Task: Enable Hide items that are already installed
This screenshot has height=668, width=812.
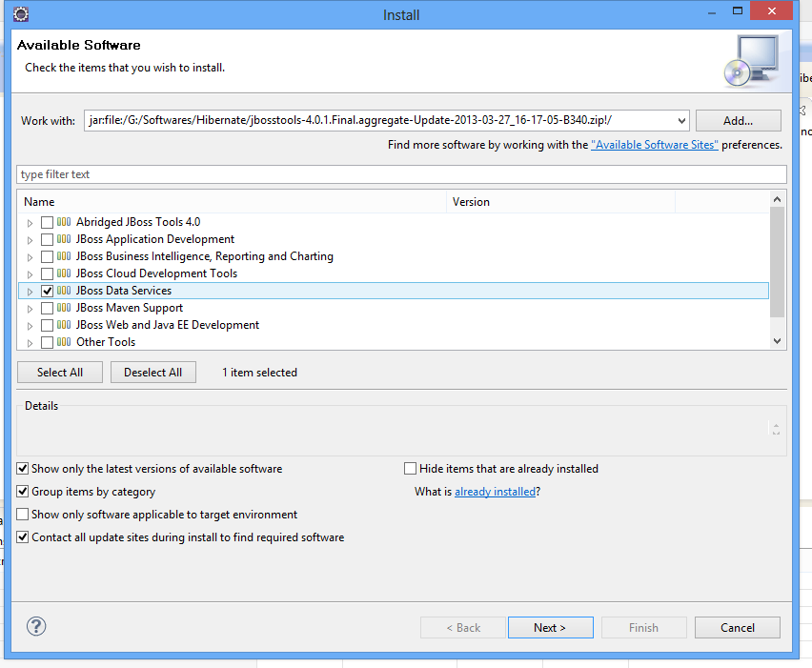Action: pyautogui.click(x=410, y=468)
